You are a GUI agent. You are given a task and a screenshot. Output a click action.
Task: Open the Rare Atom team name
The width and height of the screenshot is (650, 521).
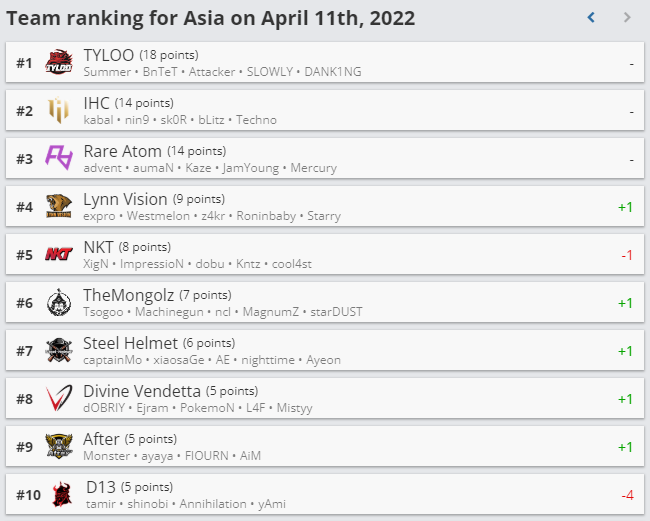[122, 151]
